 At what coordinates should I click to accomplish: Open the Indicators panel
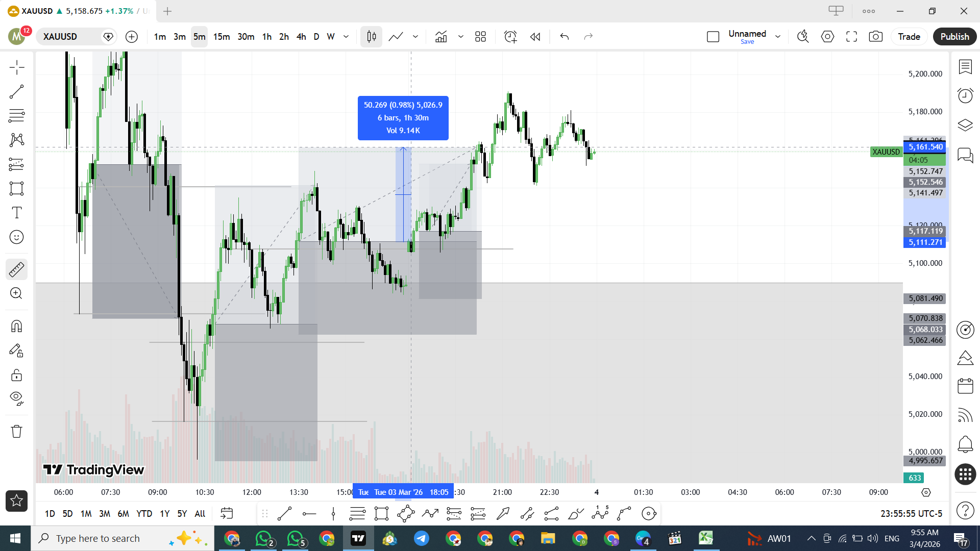coord(441,37)
